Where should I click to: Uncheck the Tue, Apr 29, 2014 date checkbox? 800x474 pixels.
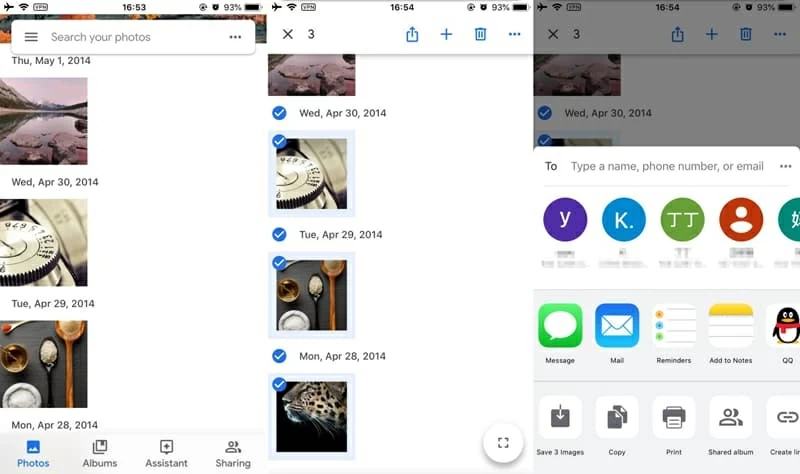click(x=280, y=235)
